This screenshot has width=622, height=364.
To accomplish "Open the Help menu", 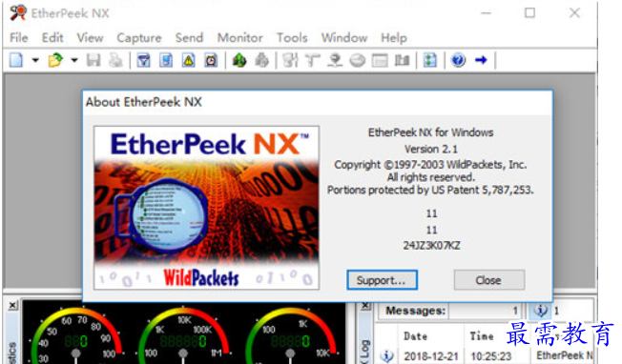I will click(x=394, y=37).
